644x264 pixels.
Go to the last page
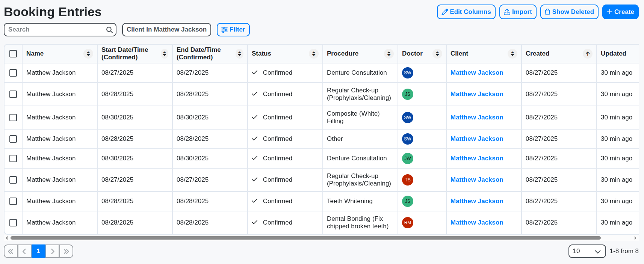[x=66, y=251]
